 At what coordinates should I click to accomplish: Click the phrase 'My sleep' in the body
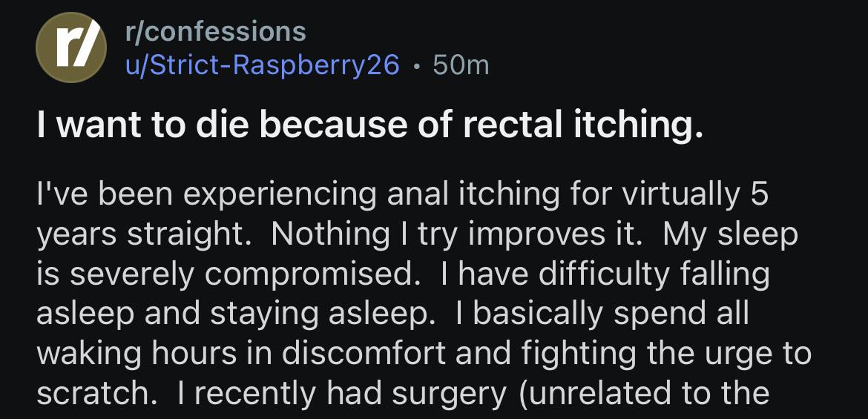[x=730, y=234]
